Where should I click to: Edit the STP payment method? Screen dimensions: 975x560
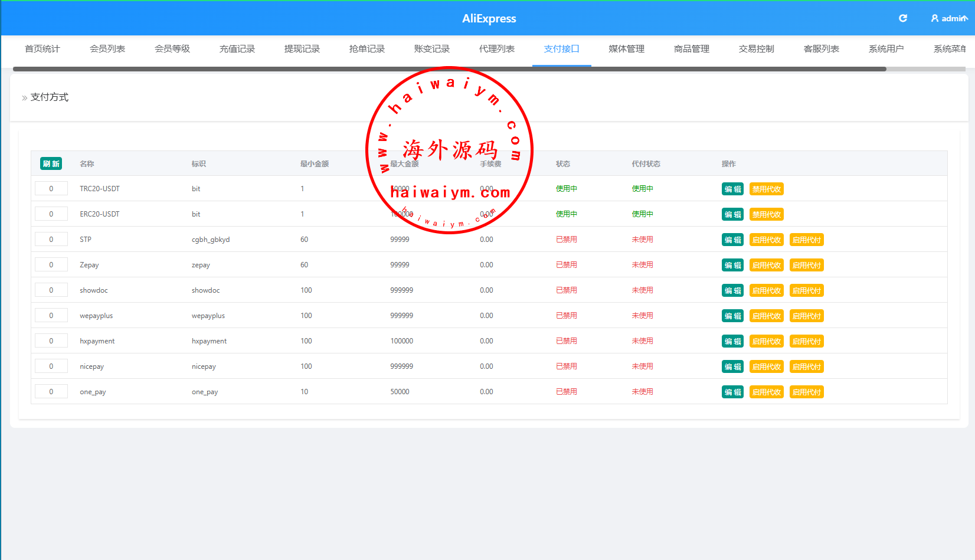tap(732, 240)
